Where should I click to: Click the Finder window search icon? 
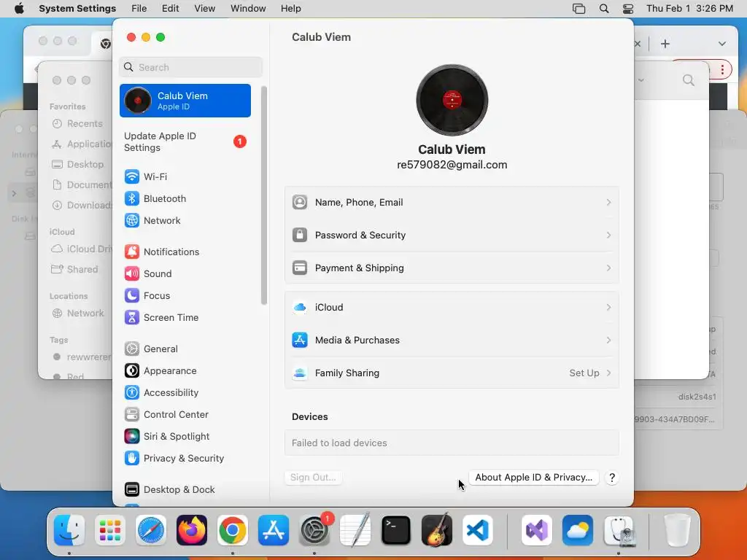689,80
